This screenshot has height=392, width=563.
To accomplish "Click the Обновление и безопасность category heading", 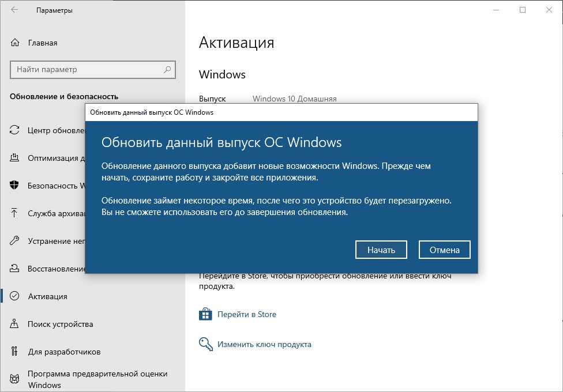I will (x=64, y=97).
